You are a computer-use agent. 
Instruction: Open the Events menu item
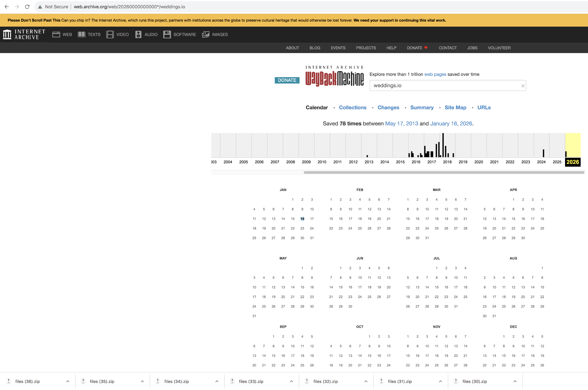pos(338,48)
